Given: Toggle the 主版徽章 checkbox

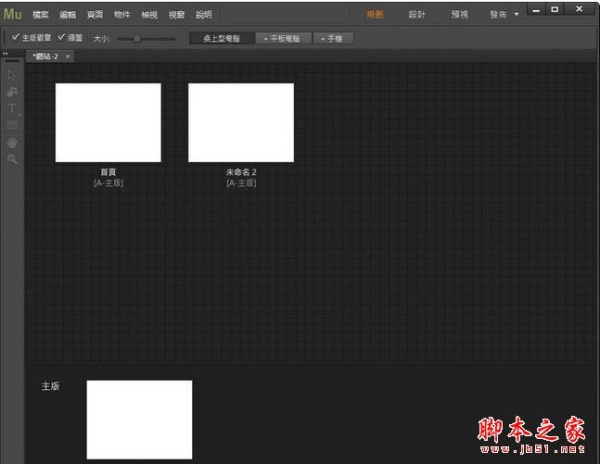Looking at the screenshot, I should pyautogui.click(x=15, y=37).
